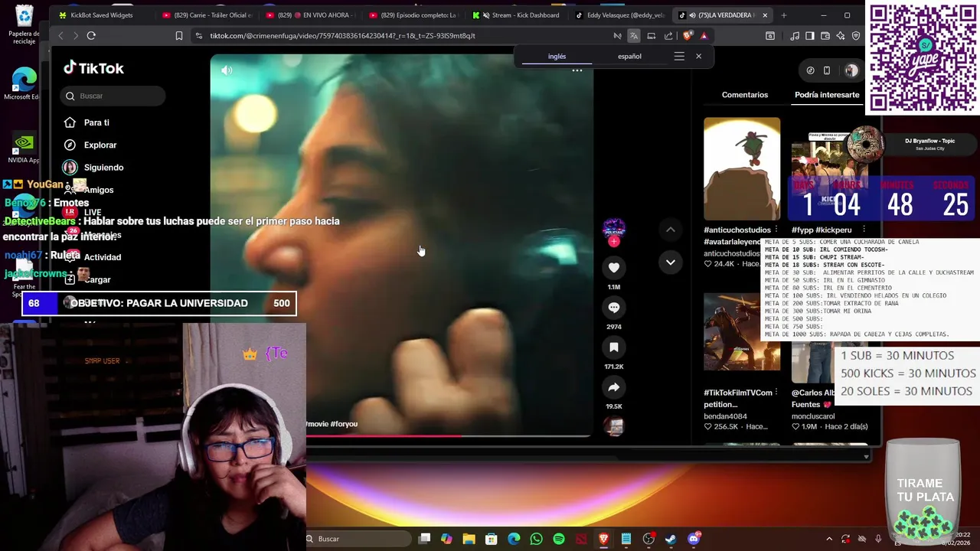The image size is (980, 551).
Task: Open translate popup hamburger options menu
Action: (x=679, y=57)
